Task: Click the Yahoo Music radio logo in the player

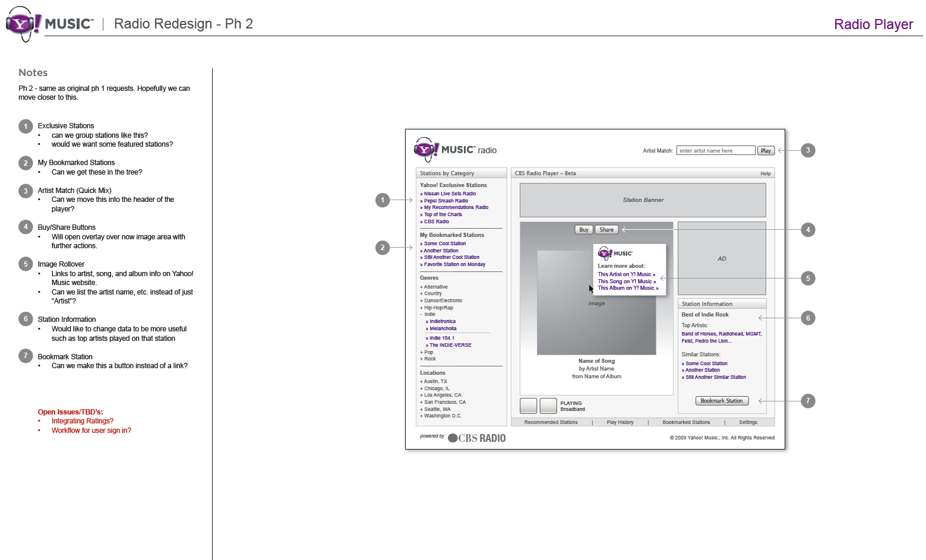Action: click(454, 150)
